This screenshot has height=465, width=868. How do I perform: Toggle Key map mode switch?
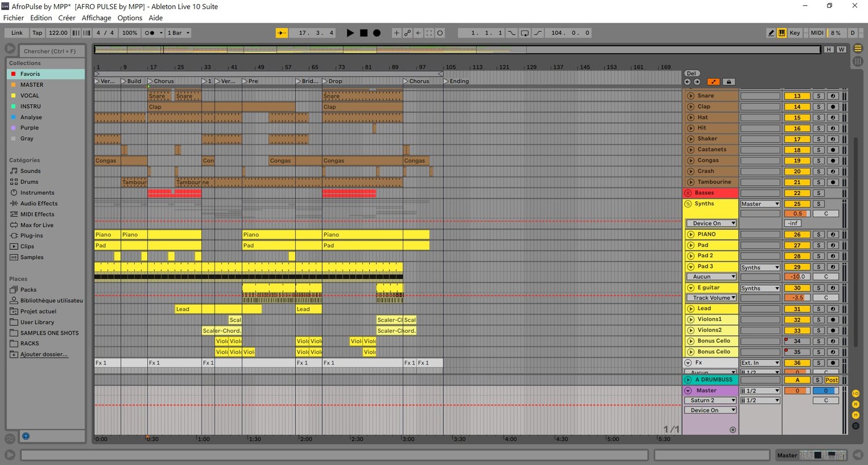[x=795, y=33]
